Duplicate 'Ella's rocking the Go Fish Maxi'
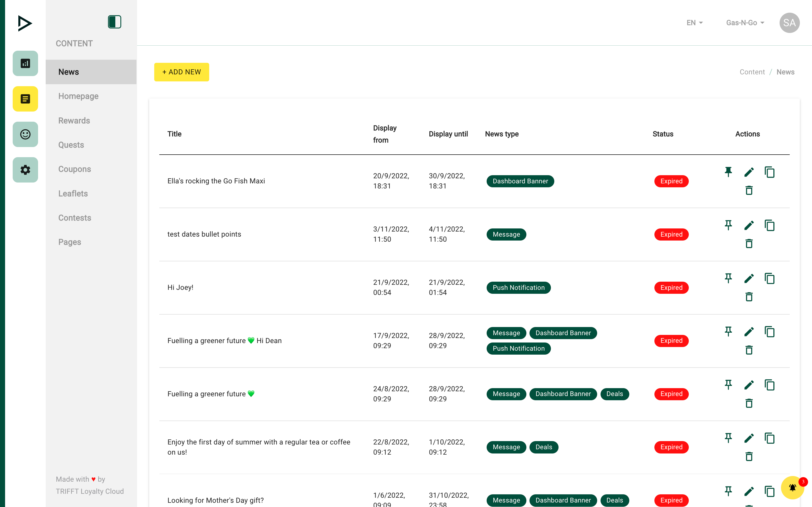This screenshot has width=812, height=507. coord(769,172)
